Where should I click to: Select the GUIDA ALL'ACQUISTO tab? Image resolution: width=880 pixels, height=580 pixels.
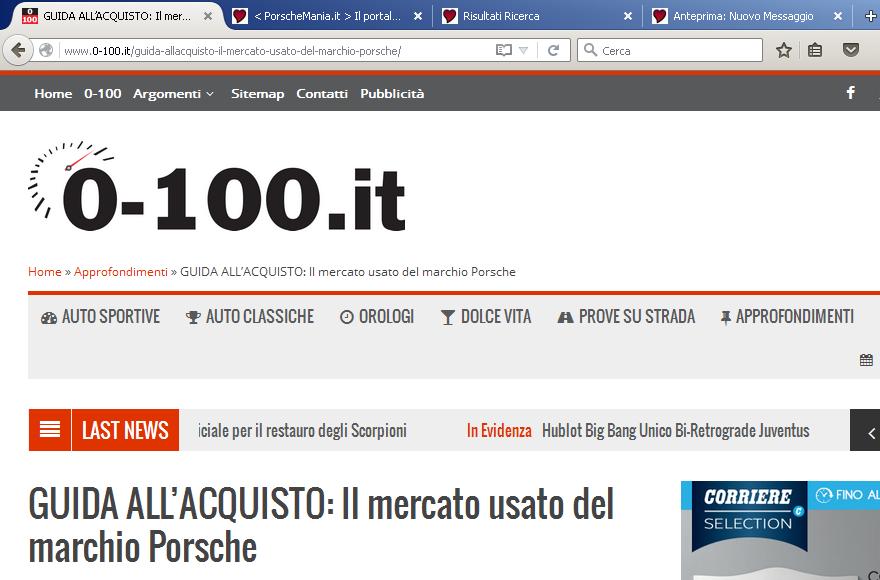[x=117, y=16]
